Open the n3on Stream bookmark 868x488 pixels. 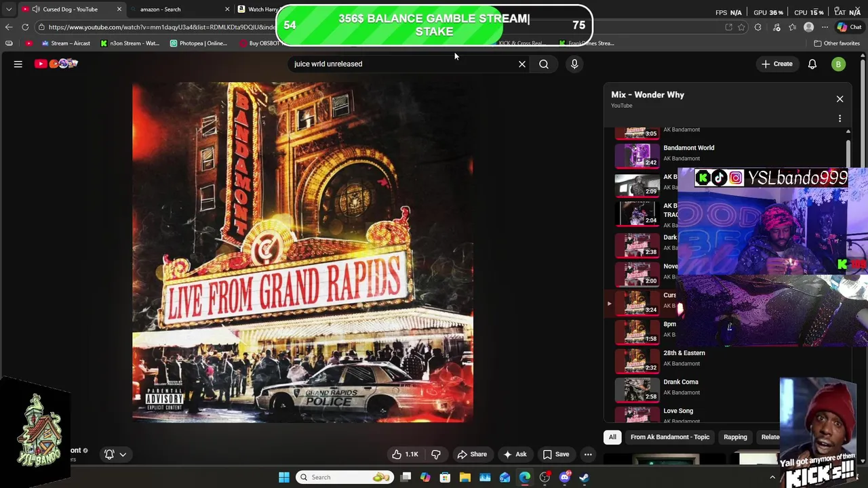tap(130, 43)
